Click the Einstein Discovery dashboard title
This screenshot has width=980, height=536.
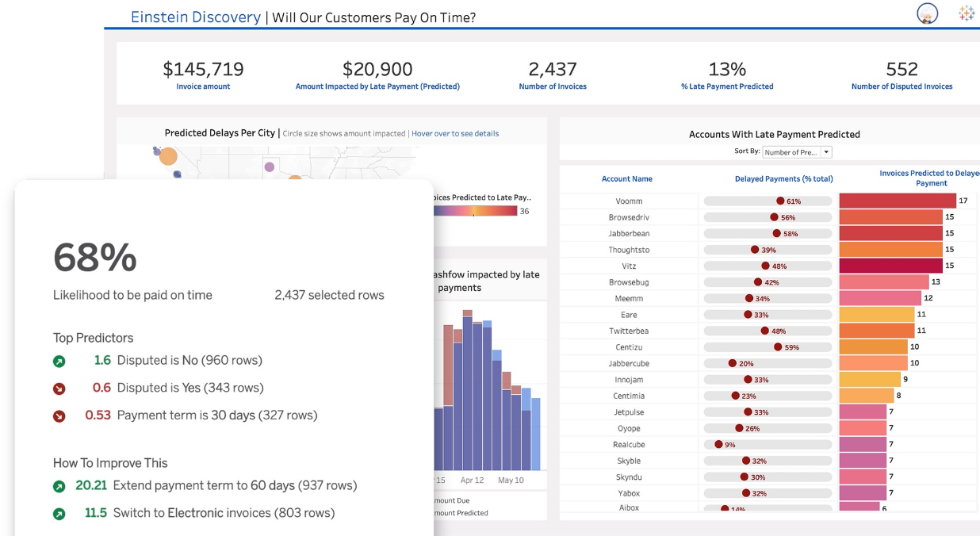[x=194, y=16]
